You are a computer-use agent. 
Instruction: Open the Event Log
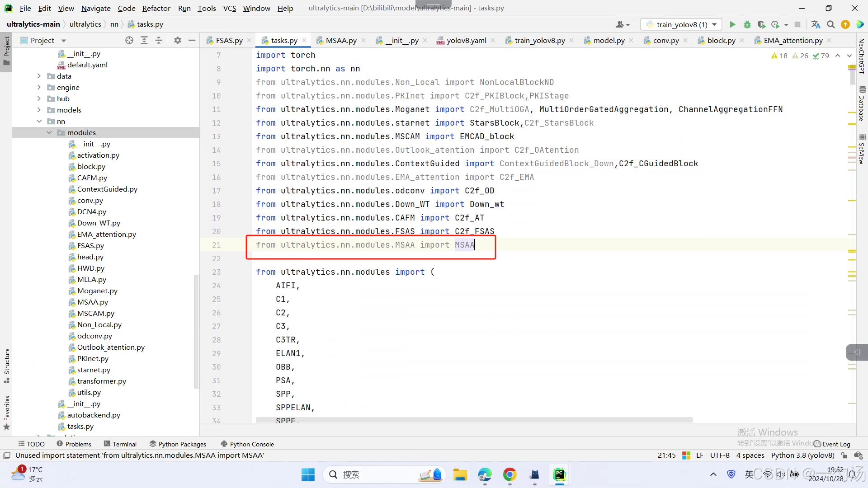point(832,444)
